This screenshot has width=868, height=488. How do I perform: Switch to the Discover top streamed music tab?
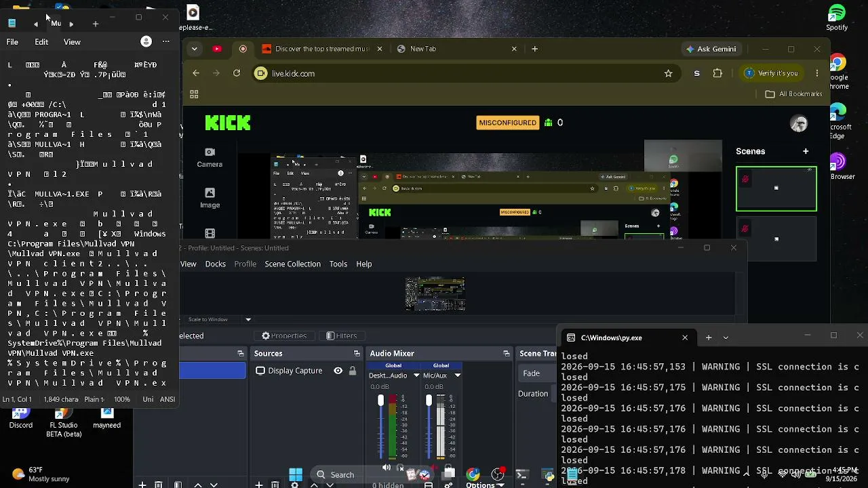click(322, 49)
